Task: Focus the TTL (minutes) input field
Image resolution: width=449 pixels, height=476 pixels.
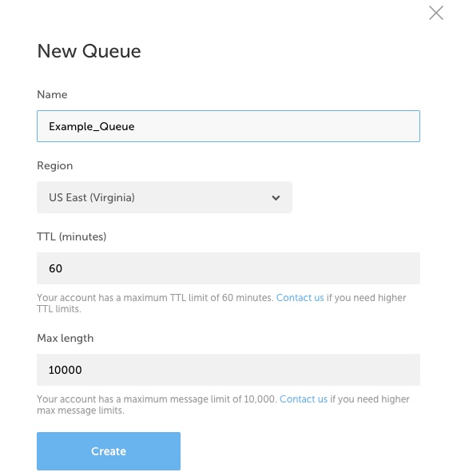Action: click(x=228, y=268)
